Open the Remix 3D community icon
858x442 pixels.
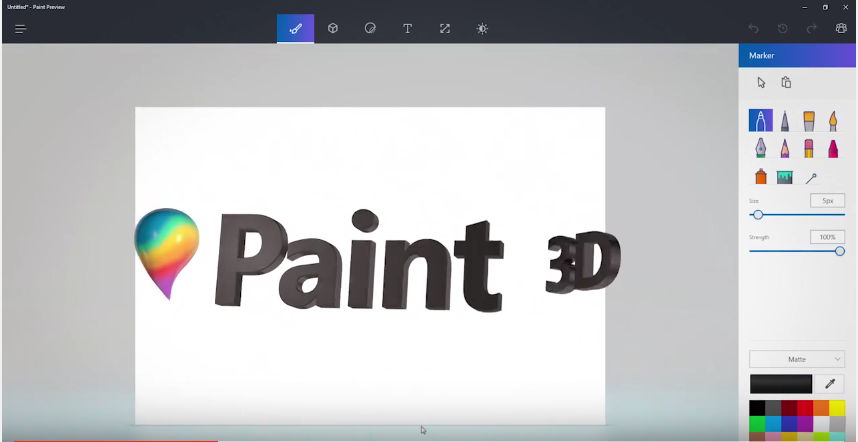click(841, 28)
